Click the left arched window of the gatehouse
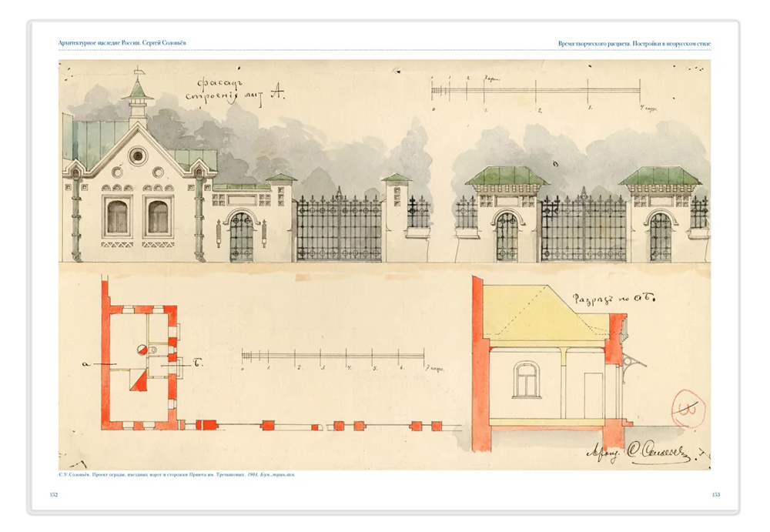 117,216
